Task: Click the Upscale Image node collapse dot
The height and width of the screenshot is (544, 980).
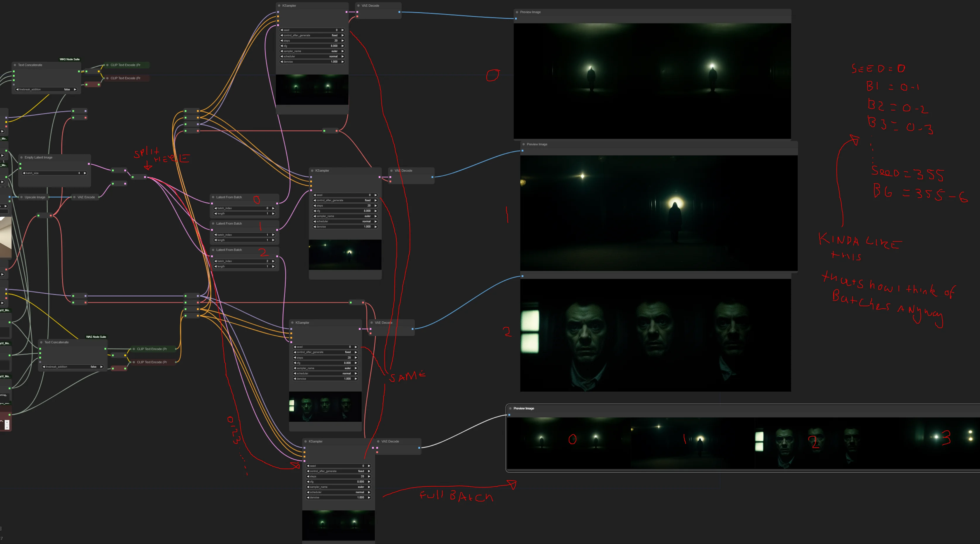Action: pyautogui.click(x=21, y=197)
